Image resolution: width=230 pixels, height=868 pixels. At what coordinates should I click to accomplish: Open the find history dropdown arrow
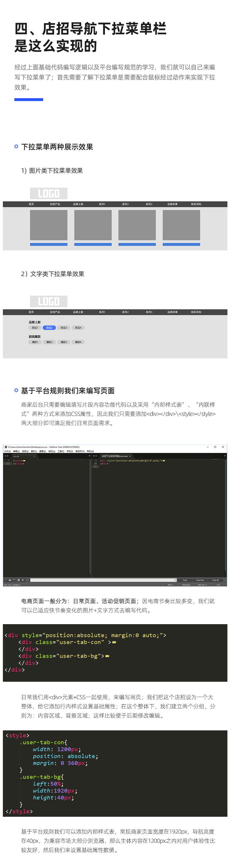(175, 580)
